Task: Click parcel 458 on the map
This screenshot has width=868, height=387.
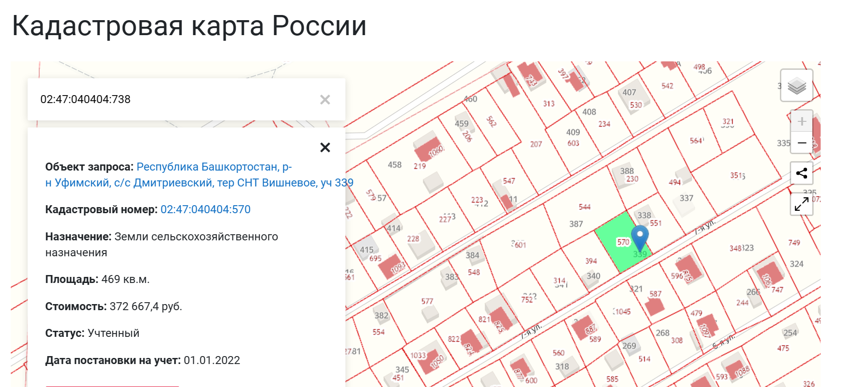Action: [x=395, y=165]
